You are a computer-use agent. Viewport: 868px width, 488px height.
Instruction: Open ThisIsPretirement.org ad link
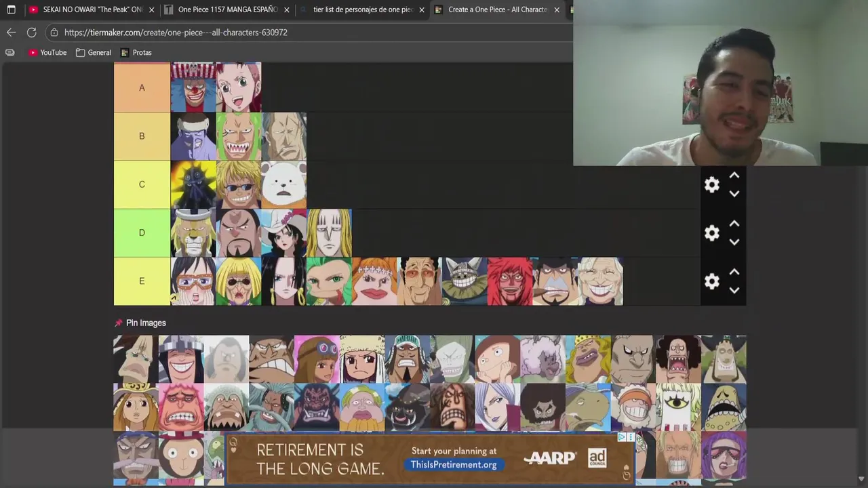454,464
